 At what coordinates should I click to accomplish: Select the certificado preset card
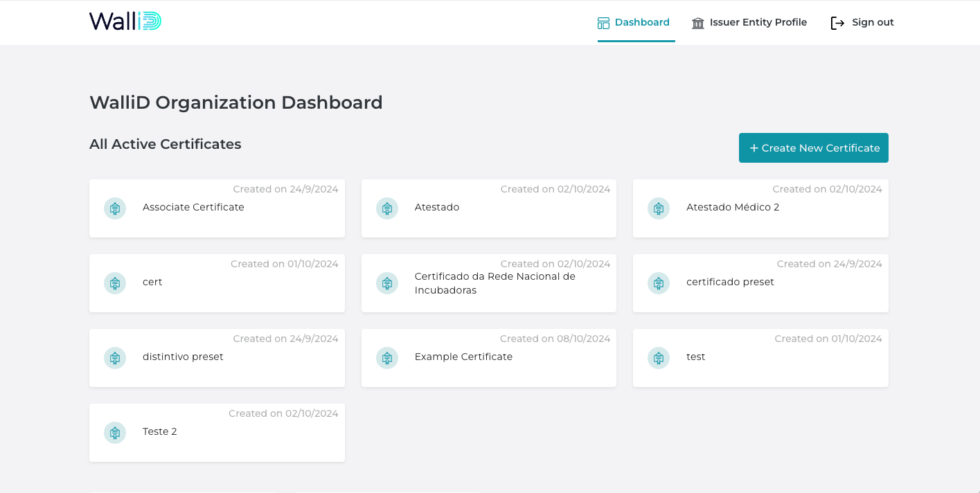760,283
